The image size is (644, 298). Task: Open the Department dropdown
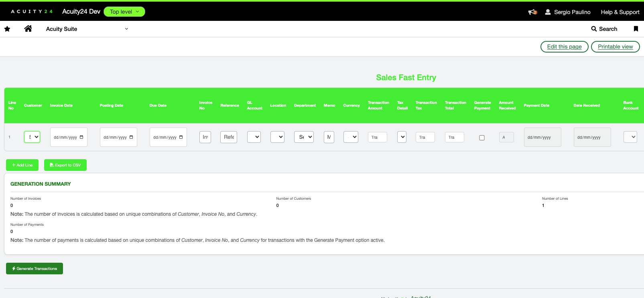tap(304, 137)
